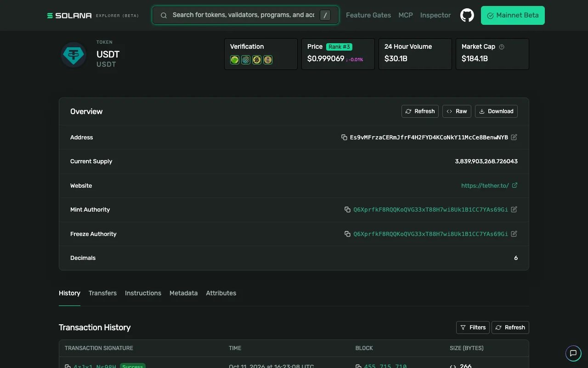Copy the Freeze Authority address

click(347, 234)
